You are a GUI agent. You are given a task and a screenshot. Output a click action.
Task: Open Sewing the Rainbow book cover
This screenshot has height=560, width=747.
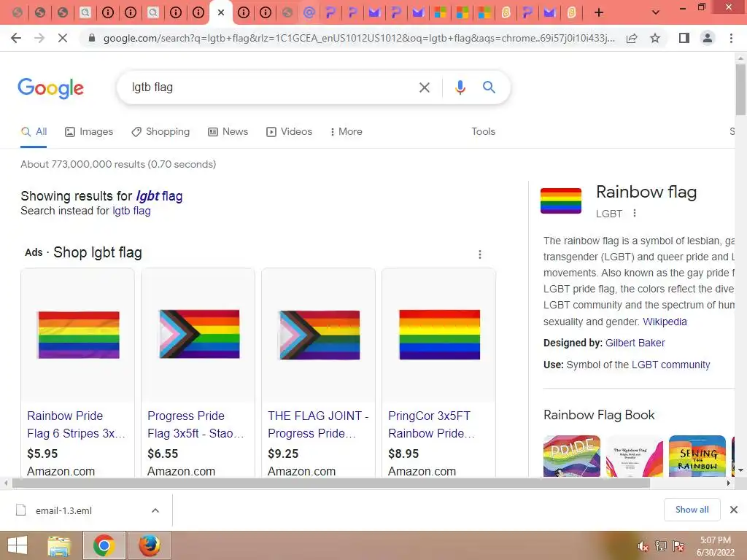pos(697,456)
